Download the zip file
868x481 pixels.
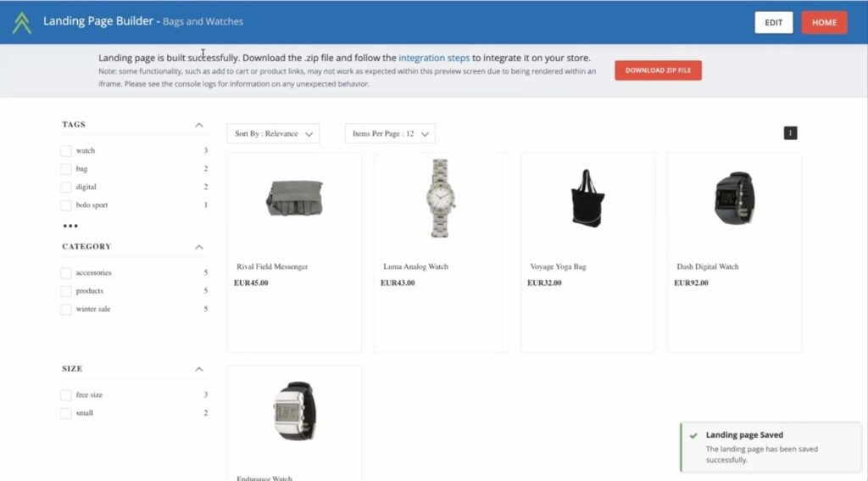(658, 70)
